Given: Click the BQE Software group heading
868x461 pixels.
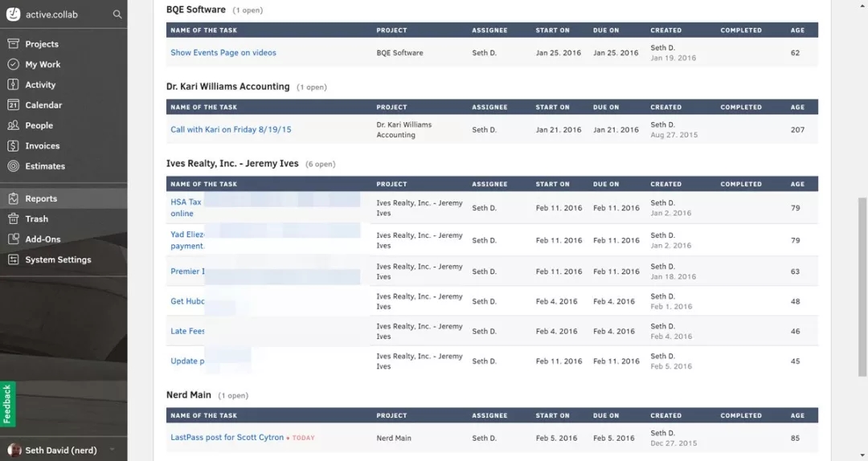Looking at the screenshot, I should pos(196,10).
